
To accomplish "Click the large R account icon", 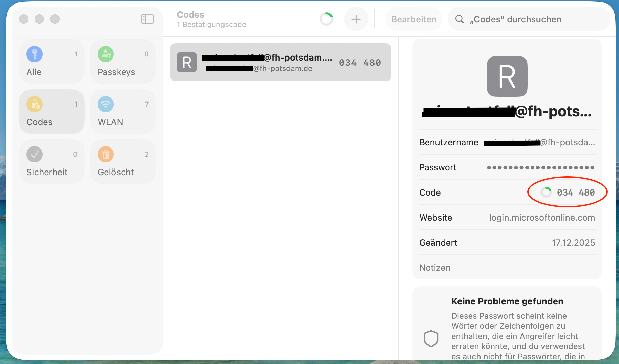I will [507, 76].
